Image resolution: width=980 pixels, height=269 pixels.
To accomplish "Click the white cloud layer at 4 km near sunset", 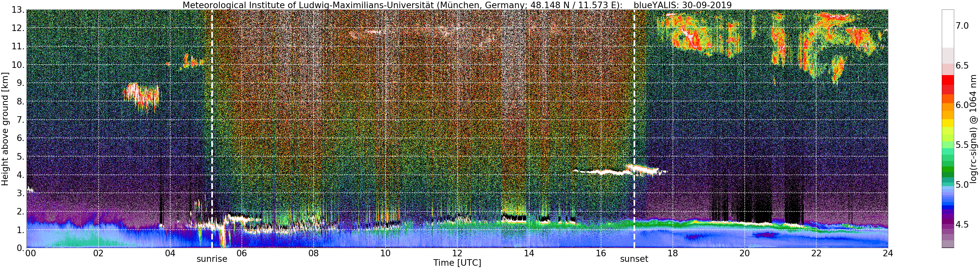I will click(620, 170).
